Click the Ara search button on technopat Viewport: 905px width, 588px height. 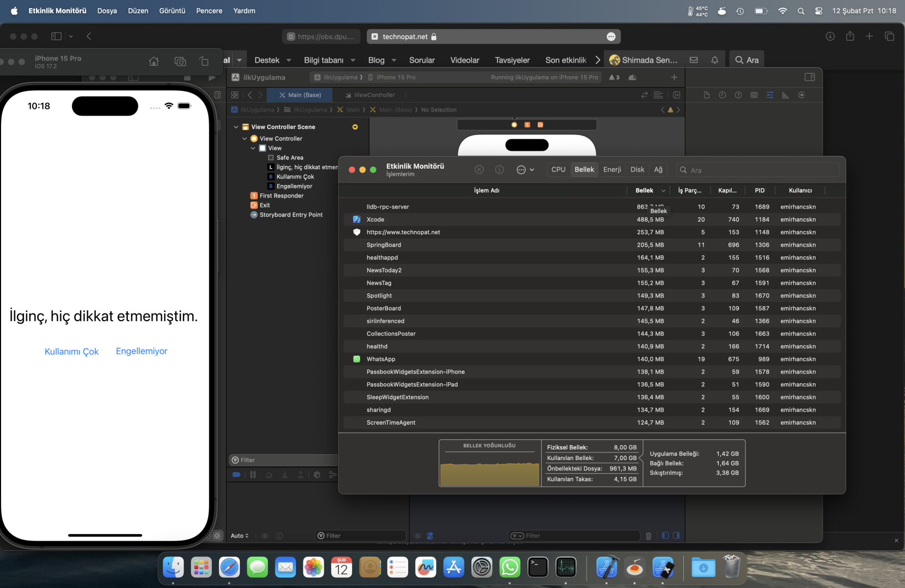[746, 60]
